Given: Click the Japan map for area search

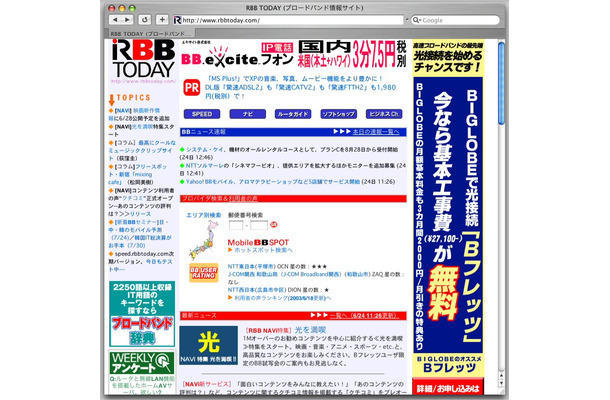Looking at the screenshot, I should tap(202, 240).
